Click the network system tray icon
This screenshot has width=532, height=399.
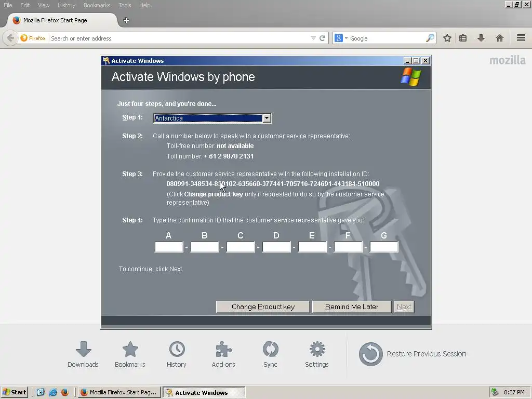click(495, 392)
